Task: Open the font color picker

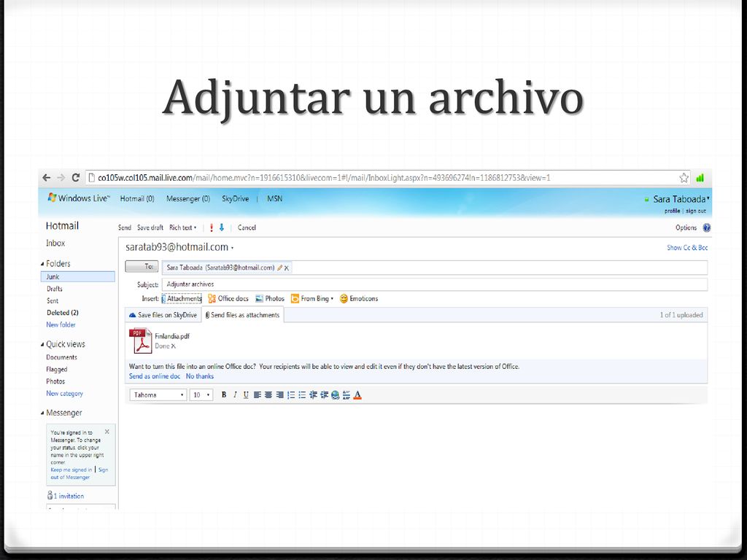Action: (x=357, y=394)
